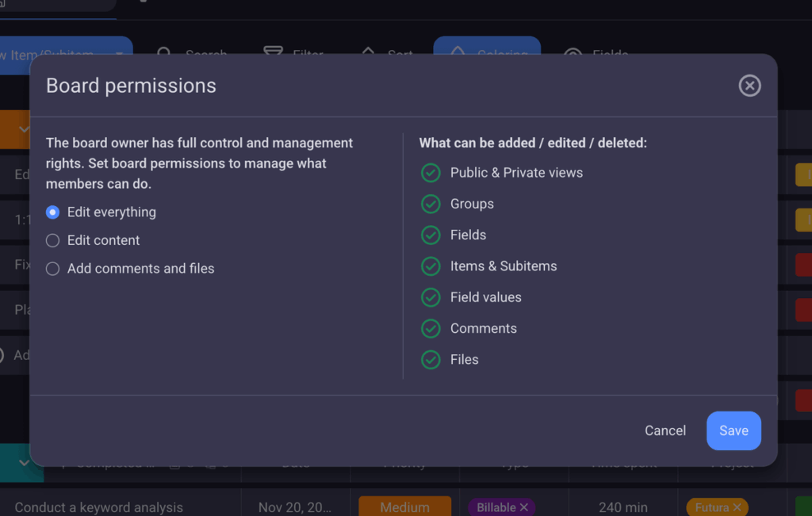Remove the Billable tag via its X
Screen dimensions: 812x516
click(x=523, y=506)
